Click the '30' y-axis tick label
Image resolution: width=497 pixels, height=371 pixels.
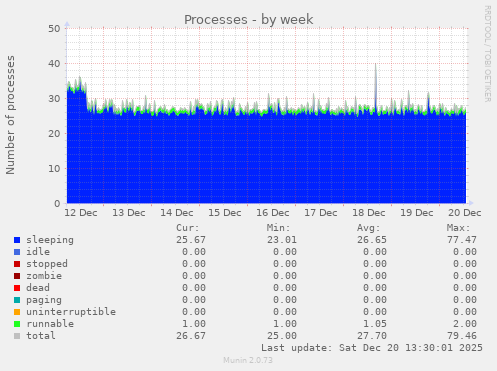coord(54,99)
